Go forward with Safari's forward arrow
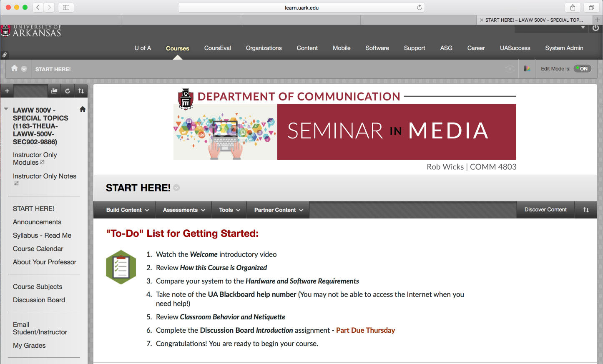Screen dimensions: 603x364 [x=49, y=7]
